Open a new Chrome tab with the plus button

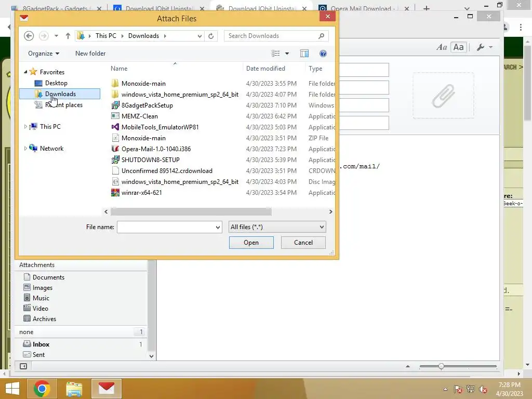click(x=427, y=8)
